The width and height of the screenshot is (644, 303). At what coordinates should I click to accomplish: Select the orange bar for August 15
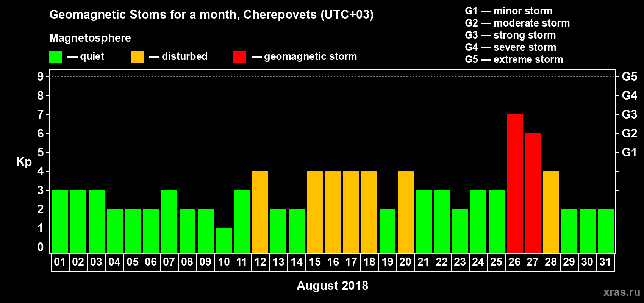click(315, 212)
